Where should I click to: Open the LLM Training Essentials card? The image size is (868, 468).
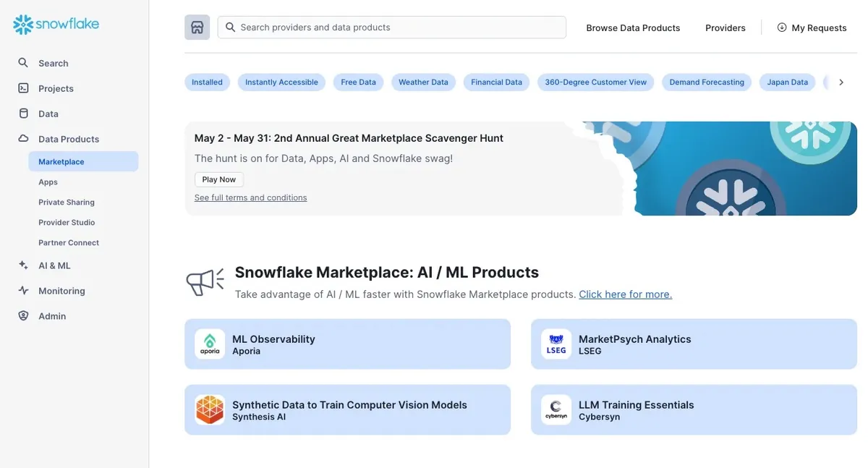694,410
